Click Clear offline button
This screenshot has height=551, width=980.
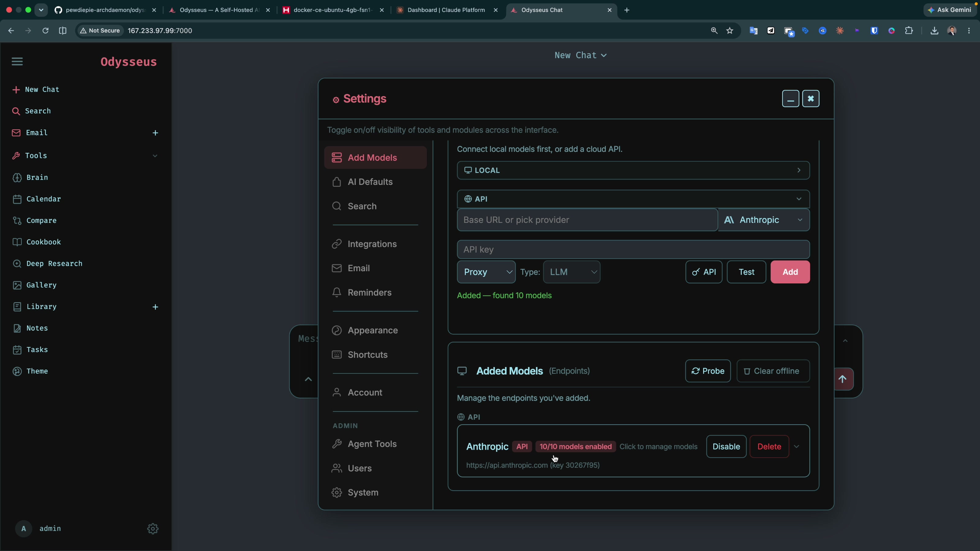coord(773,371)
